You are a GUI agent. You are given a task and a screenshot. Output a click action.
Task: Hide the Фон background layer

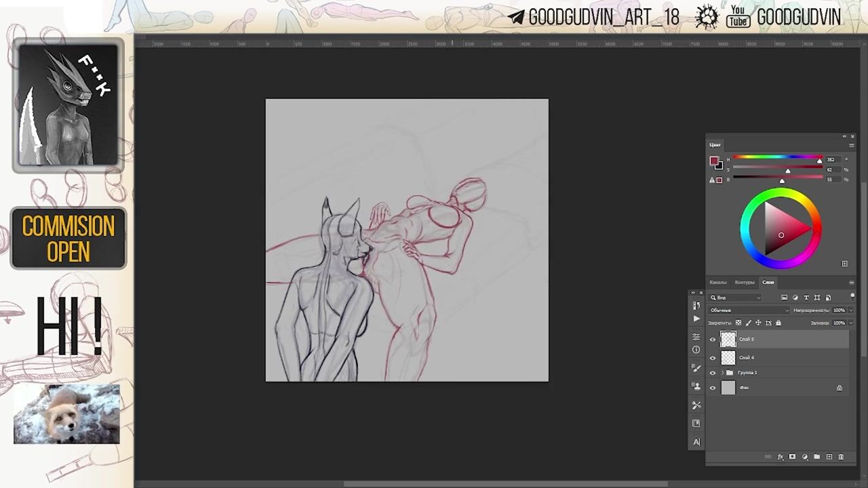pyautogui.click(x=713, y=388)
